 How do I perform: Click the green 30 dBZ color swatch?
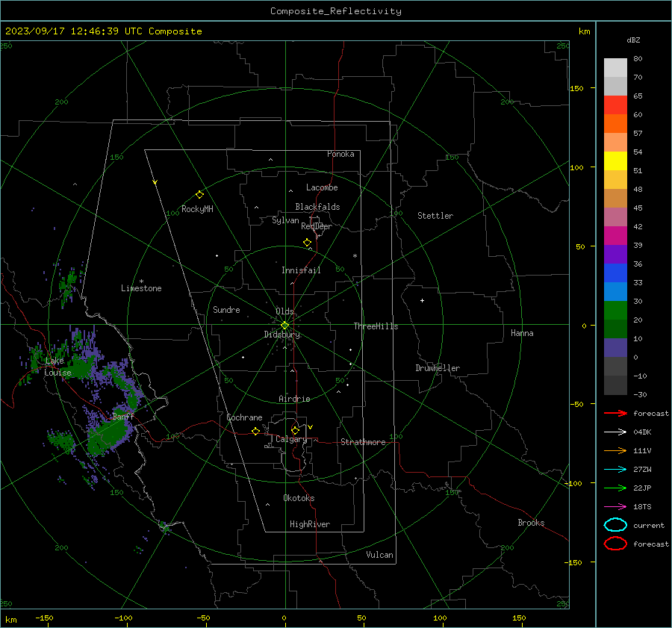[615, 311]
